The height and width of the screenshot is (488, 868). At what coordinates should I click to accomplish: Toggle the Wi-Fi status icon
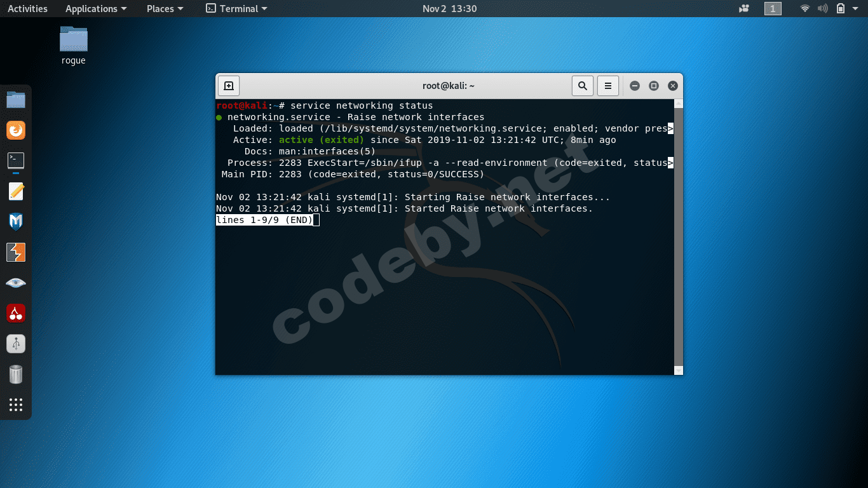click(804, 8)
